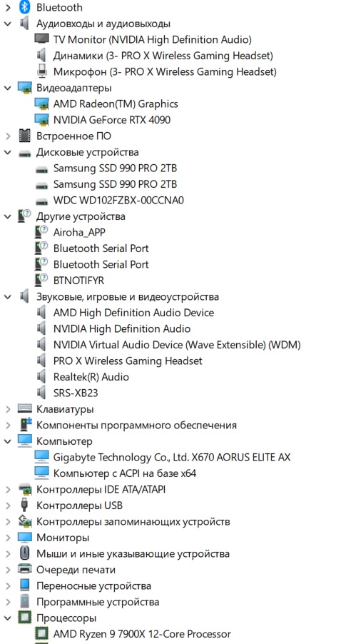Viewport: 341px width, 644px height.
Task: Expand the Встроенное ПО branch
Action: [x=7, y=136]
